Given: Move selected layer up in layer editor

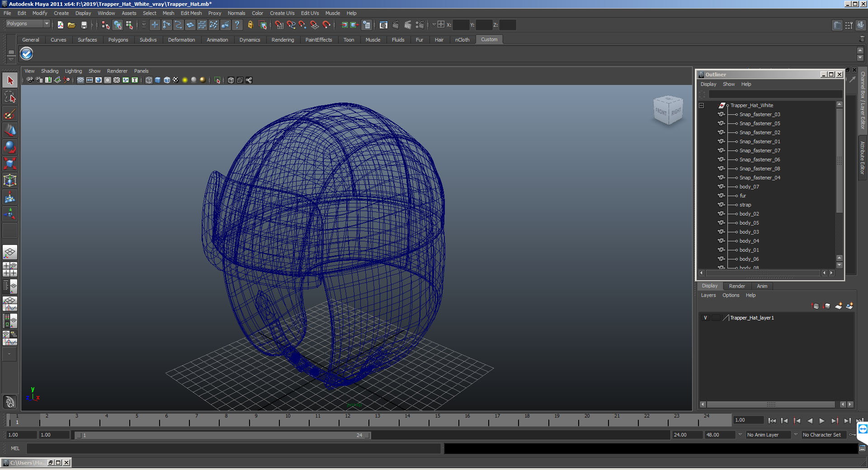Looking at the screenshot, I should pyautogui.click(x=816, y=306).
